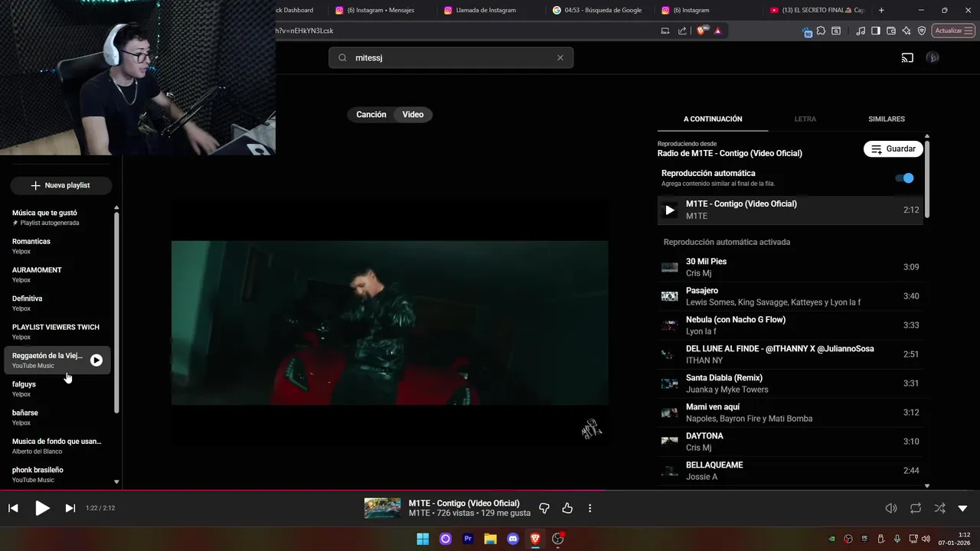Select Mami ven aquí in the queue
This screenshot has width=980, height=551.
coord(789,412)
